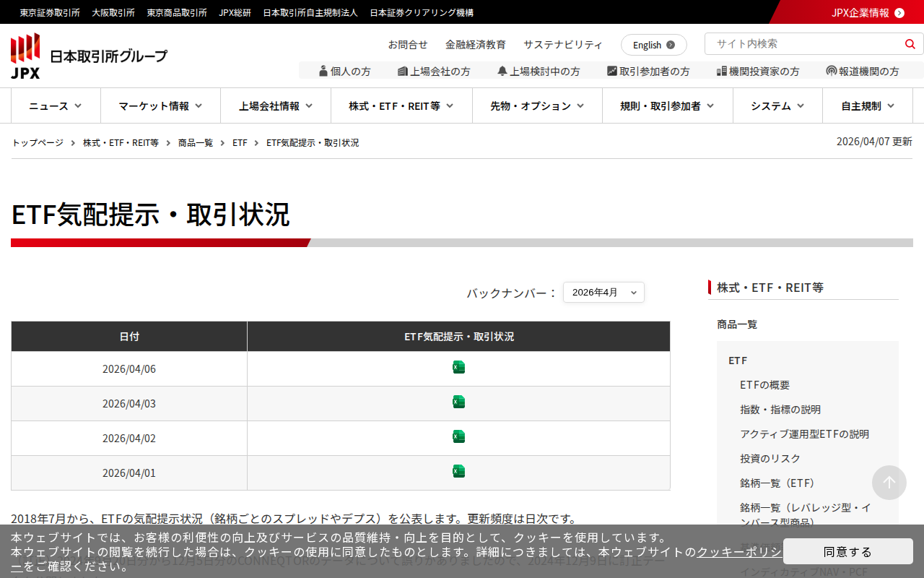The image size is (924, 578).
Task: Expand the 規則・取引参加者 navigation menu
Action: [668, 105]
